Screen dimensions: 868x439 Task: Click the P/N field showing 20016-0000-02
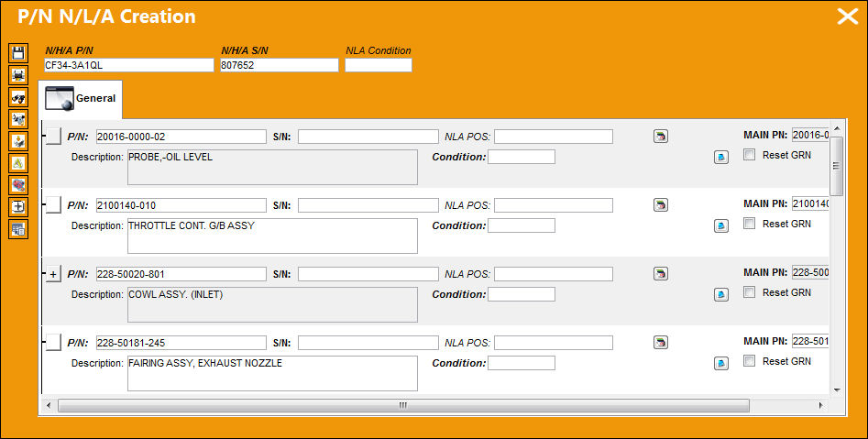(x=181, y=137)
